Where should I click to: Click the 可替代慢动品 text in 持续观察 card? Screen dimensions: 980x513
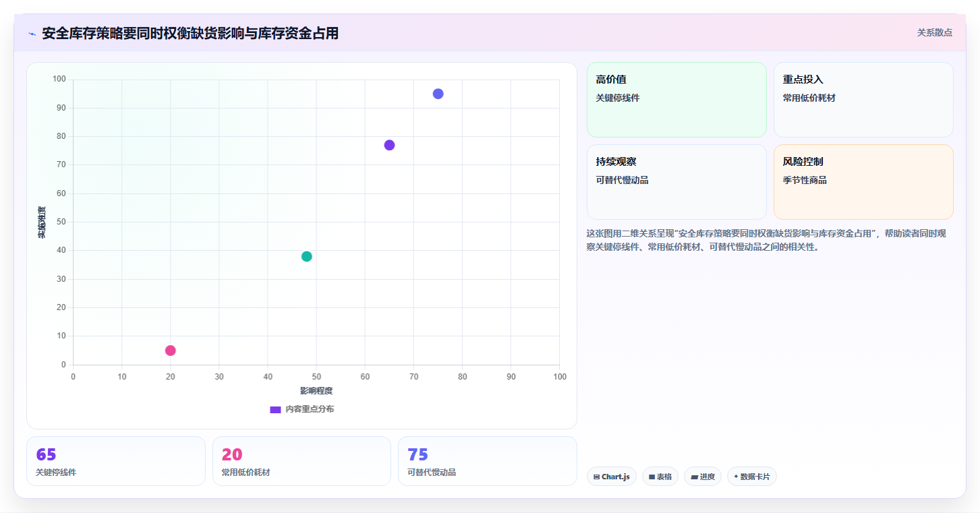tap(622, 180)
